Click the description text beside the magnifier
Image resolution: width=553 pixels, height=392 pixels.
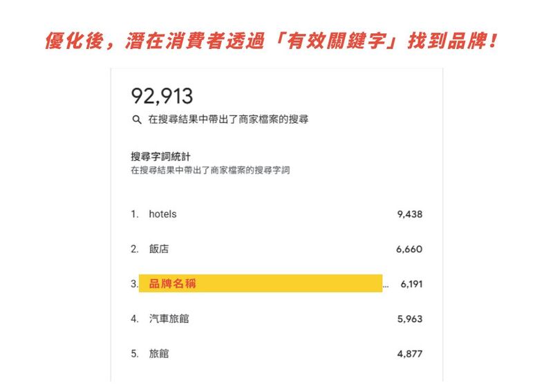point(228,120)
